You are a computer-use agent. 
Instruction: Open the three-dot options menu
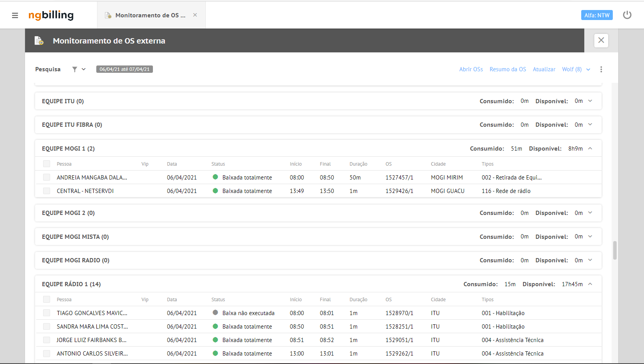[x=601, y=69]
